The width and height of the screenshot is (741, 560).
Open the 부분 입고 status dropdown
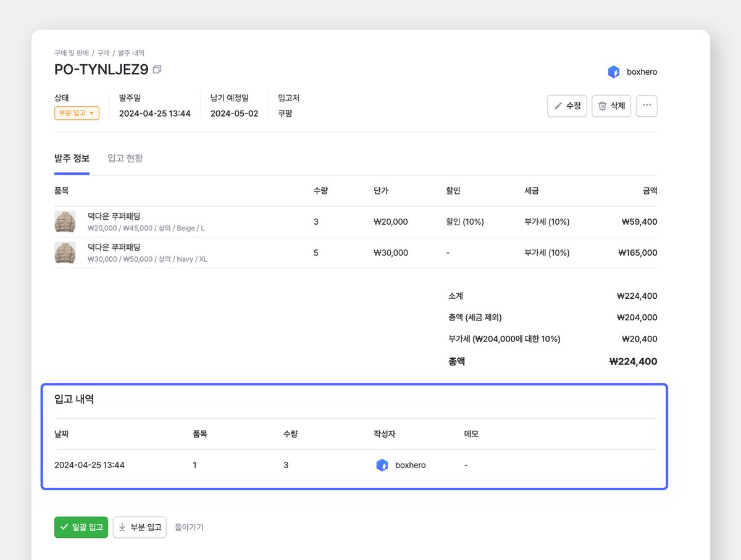77,114
